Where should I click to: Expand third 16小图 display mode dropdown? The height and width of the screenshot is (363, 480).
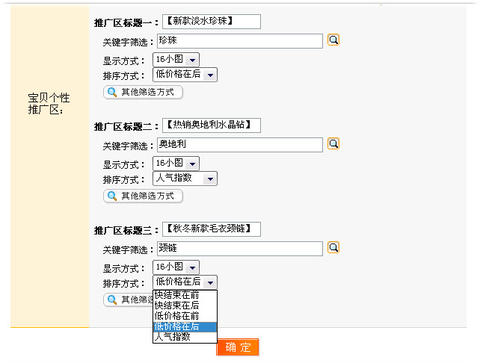176,267
